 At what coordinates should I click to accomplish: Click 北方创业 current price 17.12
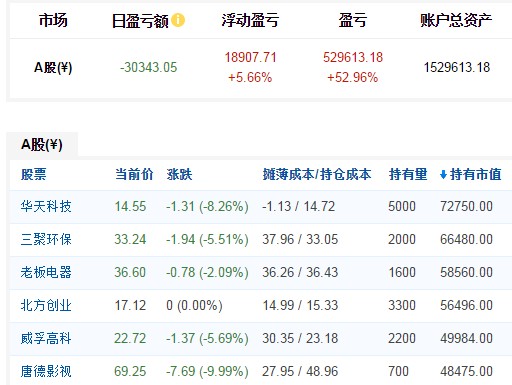(130, 305)
